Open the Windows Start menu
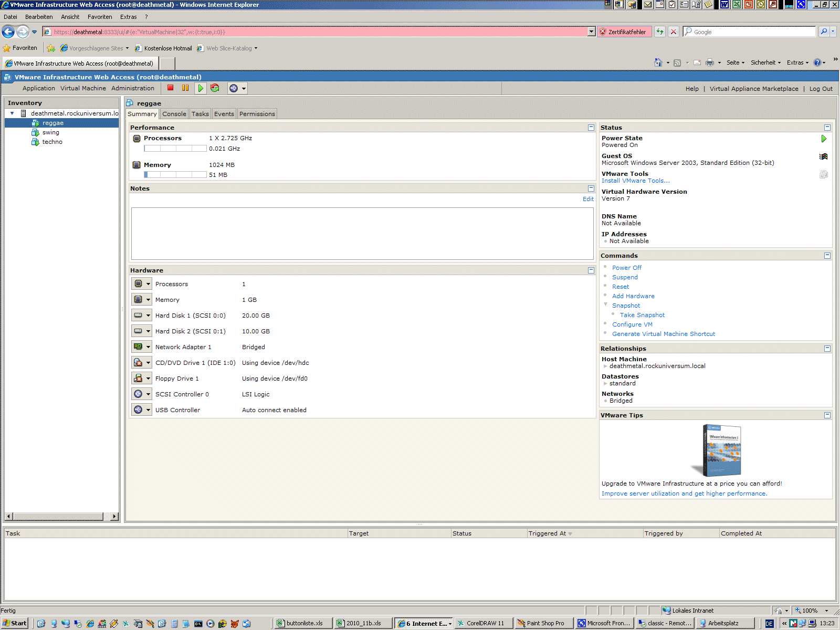This screenshot has height=630, width=840. pyautogui.click(x=15, y=623)
